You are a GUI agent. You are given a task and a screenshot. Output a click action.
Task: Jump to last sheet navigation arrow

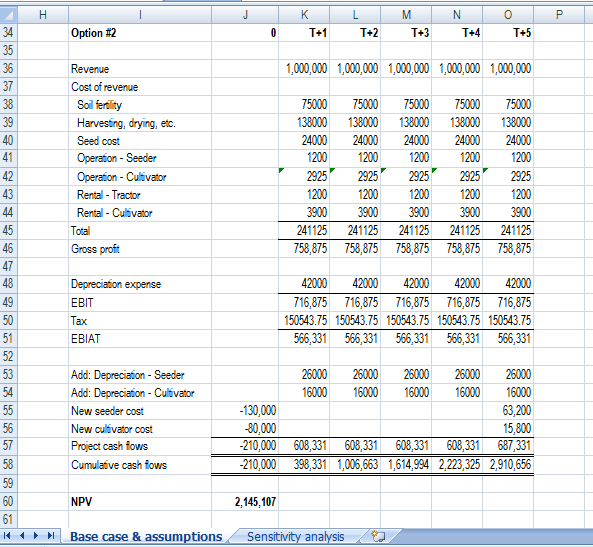51,536
